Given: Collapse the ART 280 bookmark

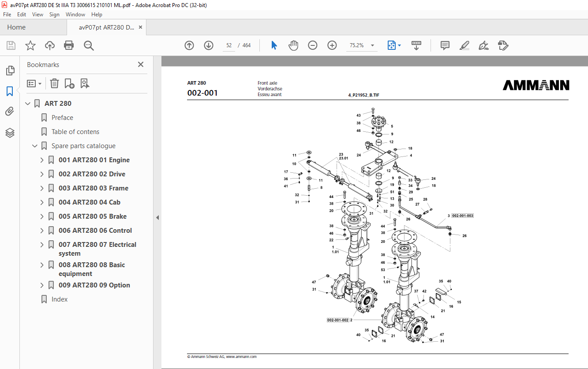Looking at the screenshot, I should pyautogui.click(x=28, y=104).
